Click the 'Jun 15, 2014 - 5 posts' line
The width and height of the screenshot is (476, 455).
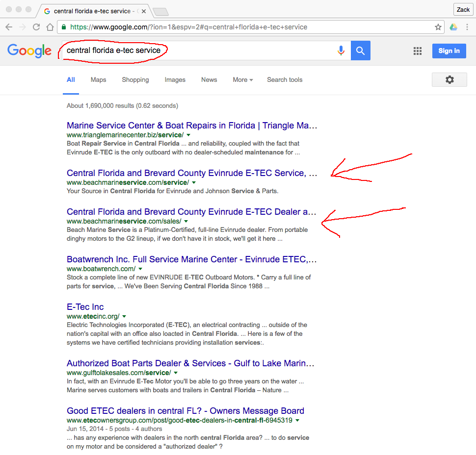pyautogui.click(x=114, y=429)
